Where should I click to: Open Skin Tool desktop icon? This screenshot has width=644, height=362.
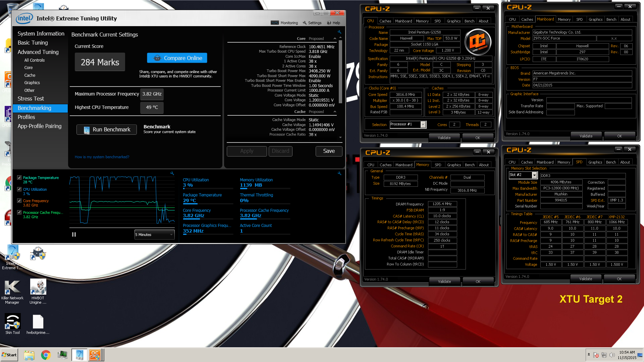tap(13, 324)
